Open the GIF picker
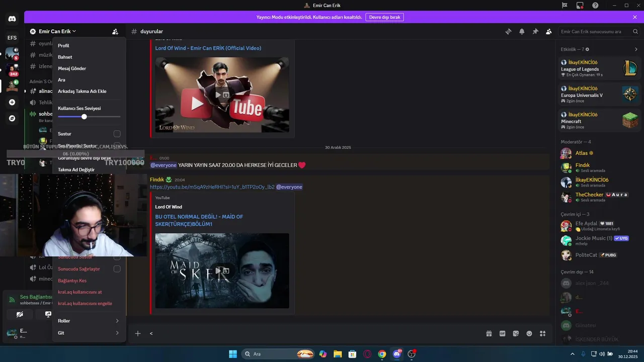This screenshot has width=644, height=362. point(502,333)
